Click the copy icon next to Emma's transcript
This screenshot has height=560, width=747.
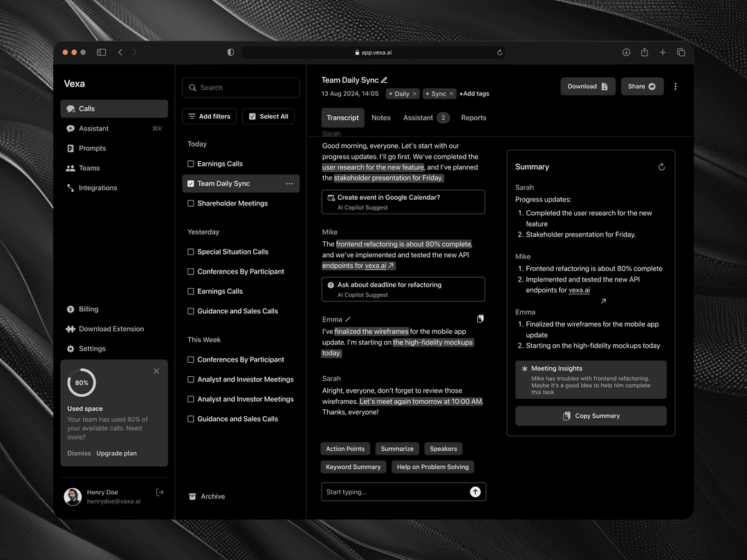(x=480, y=319)
